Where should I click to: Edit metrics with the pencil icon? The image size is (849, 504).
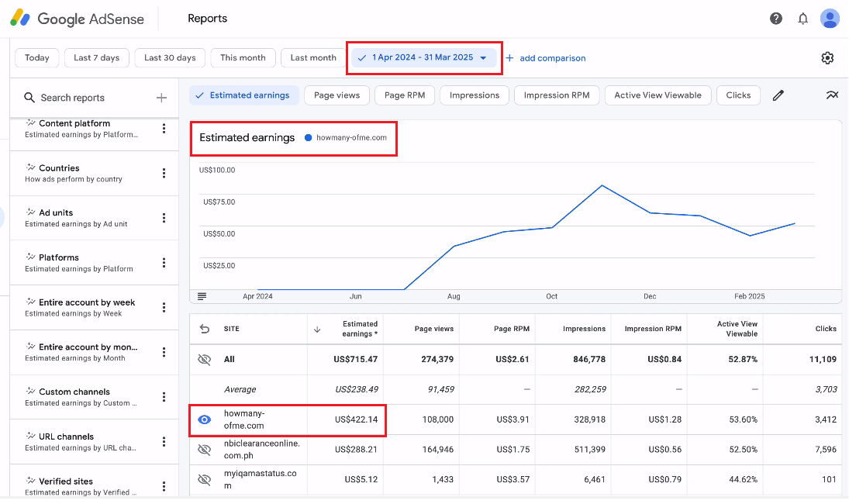click(778, 95)
